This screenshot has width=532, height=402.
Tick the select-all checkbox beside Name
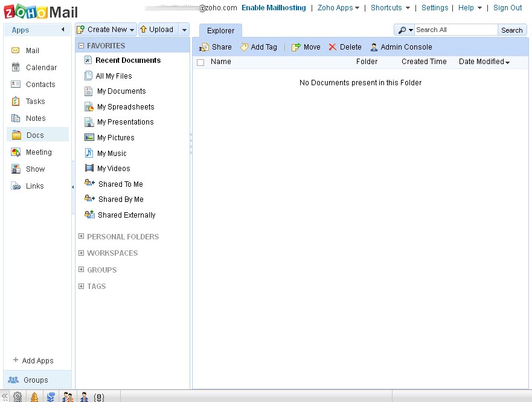pos(200,62)
